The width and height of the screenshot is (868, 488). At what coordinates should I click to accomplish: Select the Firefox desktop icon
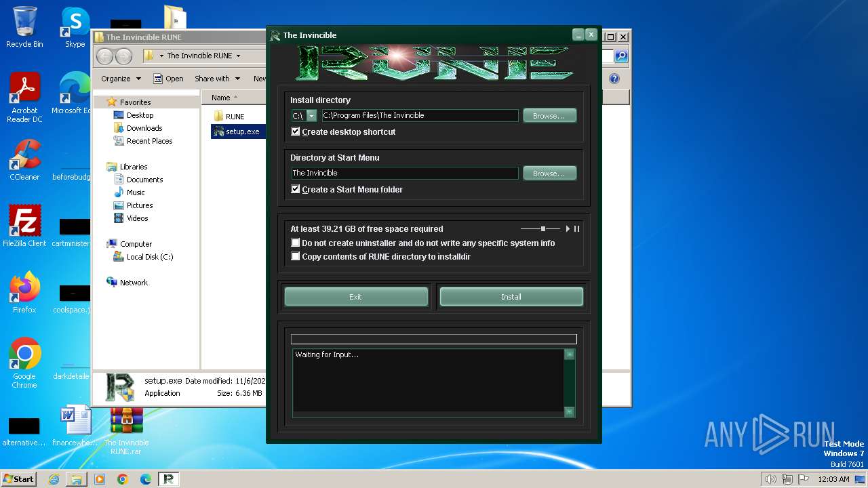[24, 293]
